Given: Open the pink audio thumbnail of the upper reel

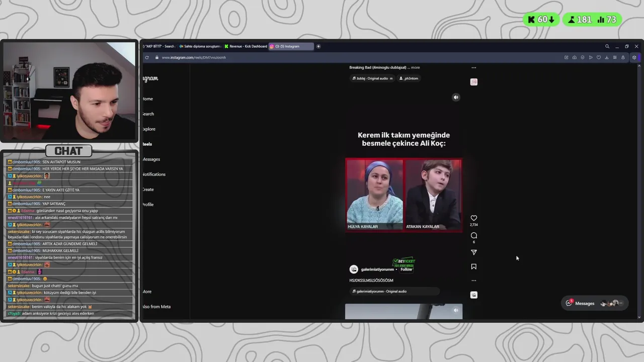Looking at the screenshot, I should [x=473, y=82].
